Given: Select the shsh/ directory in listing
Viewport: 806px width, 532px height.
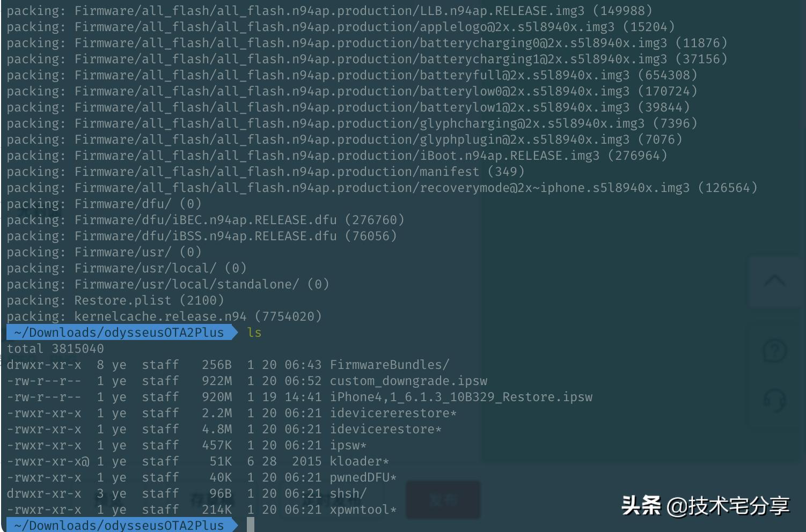Looking at the screenshot, I should coord(348,493).
